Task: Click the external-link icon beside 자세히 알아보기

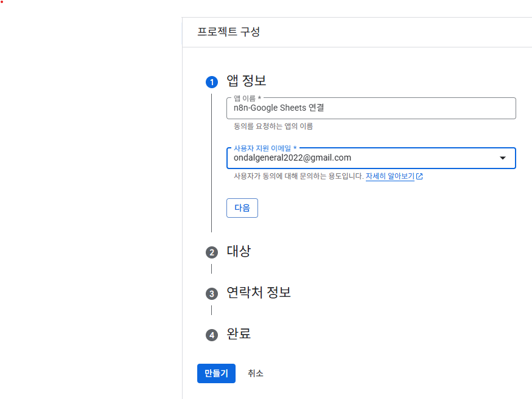Action: pos(420,176)
